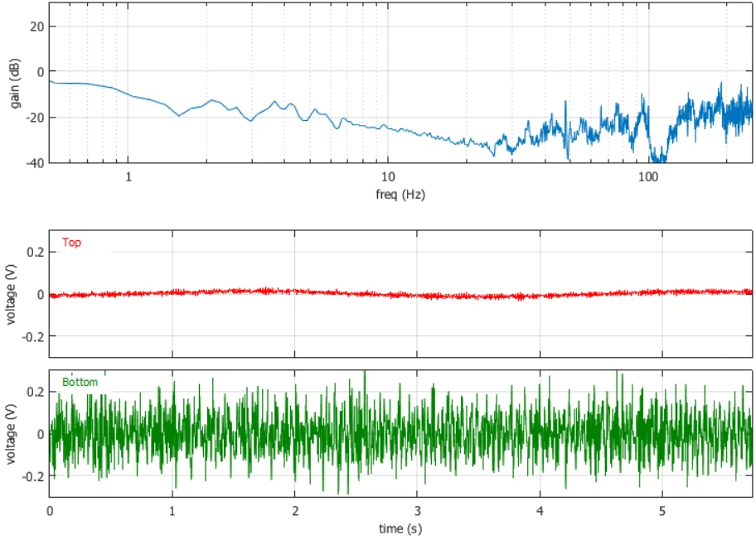This screenshot has width=756, height=540.
Task: Click the red 'Top' legend label
Action: 71,243
